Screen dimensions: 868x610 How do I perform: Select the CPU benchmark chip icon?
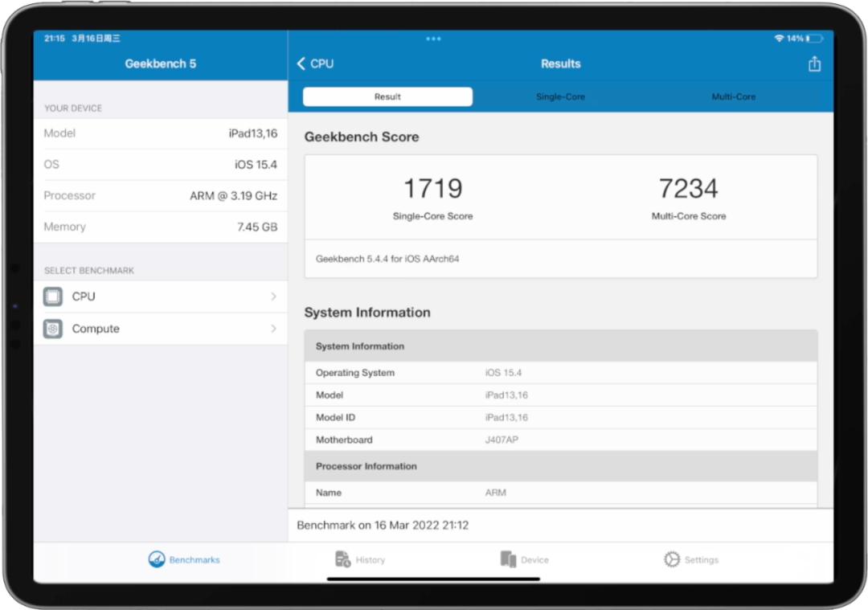click(x=53, y=297)
